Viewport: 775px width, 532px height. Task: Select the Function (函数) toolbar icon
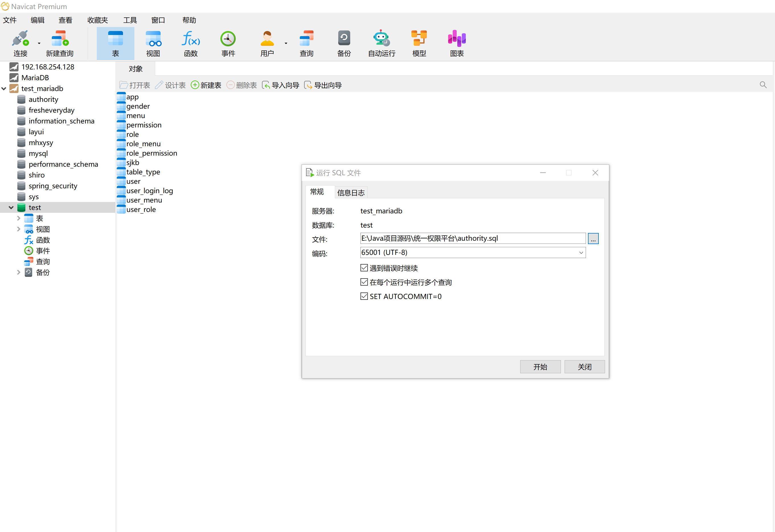point(191,43)
